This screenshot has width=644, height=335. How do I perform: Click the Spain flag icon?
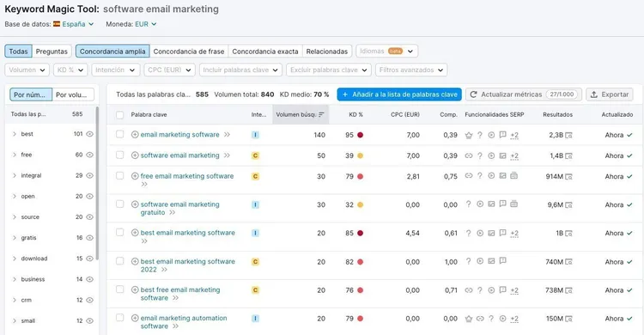point(57,24)
